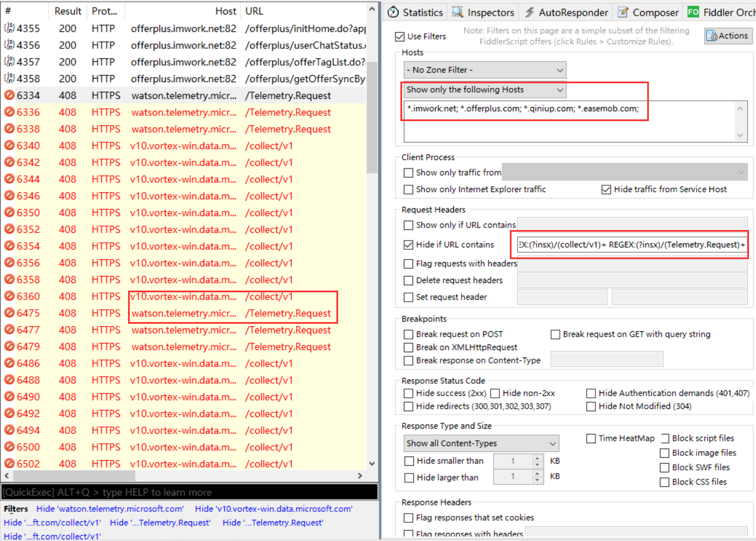Viewport: 756px width, 541px height.
Task: Open the No Zone Filter dropdown
Action: [x=485, y=70]
